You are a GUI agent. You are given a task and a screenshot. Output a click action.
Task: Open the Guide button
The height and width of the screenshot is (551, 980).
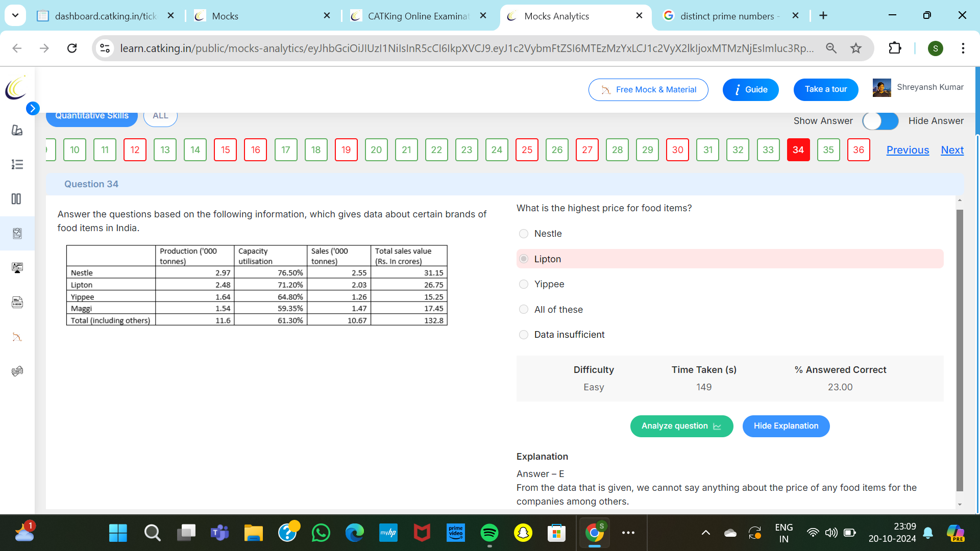750,90
